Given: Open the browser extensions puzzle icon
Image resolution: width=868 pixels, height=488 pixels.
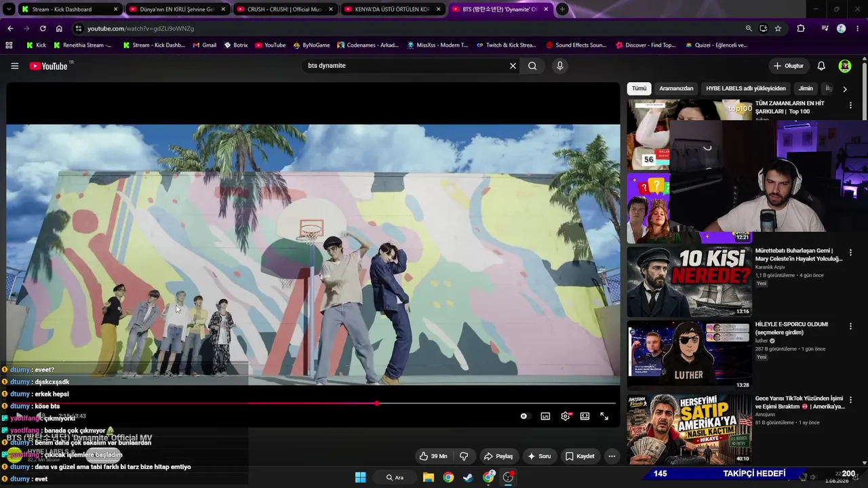Looking at the screenshot, I should point(801,28).
